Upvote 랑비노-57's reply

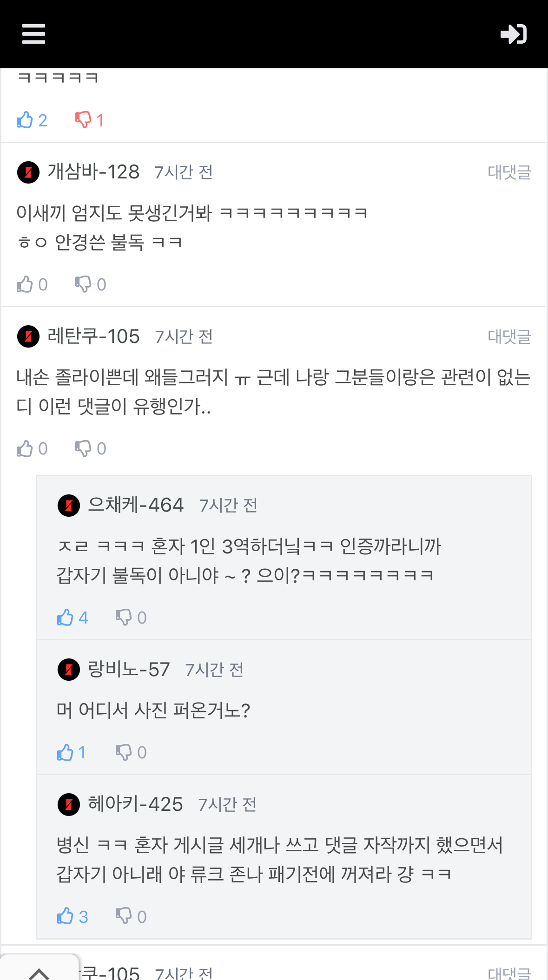tap(66, 752)
